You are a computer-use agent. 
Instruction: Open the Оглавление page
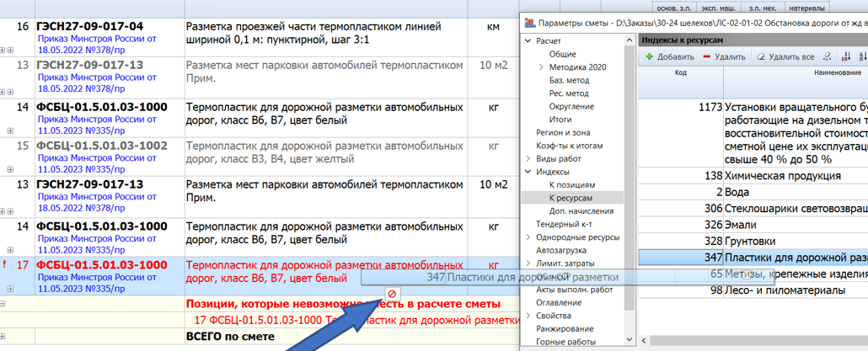[x=559, y=303]
